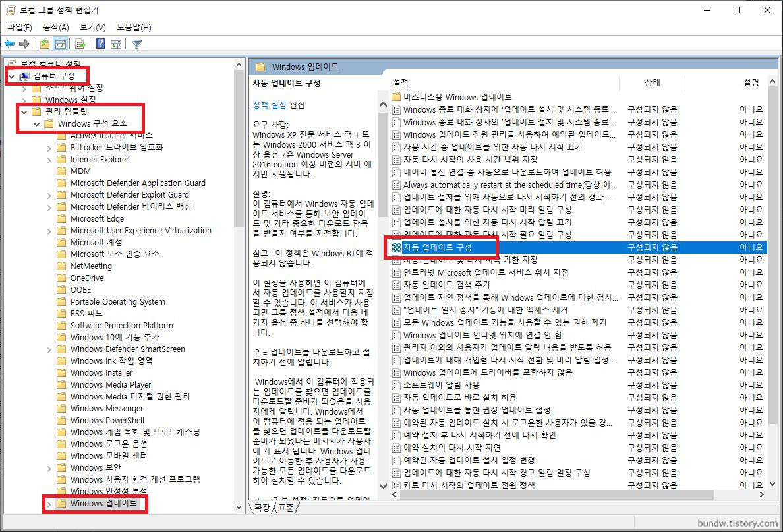The height and width of the screenshot is (532, 783).
Task: Select the Windows Media Player tree folder
Action: click(110, 384)
